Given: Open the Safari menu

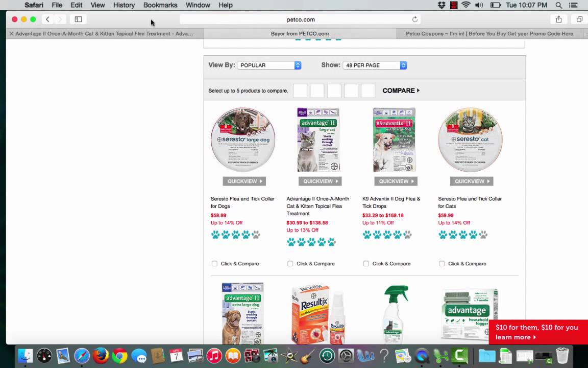Looking at the screenshot, I should (x=34, y=5).
